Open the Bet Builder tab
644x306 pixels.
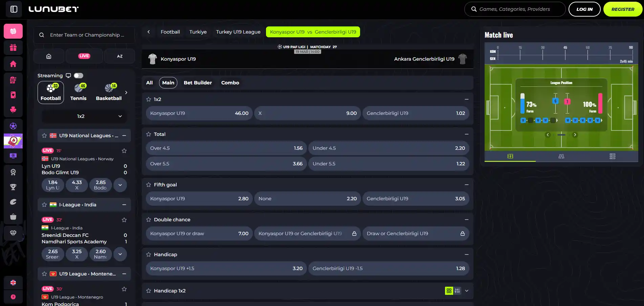pyautogui.click(x=198, y=83)
